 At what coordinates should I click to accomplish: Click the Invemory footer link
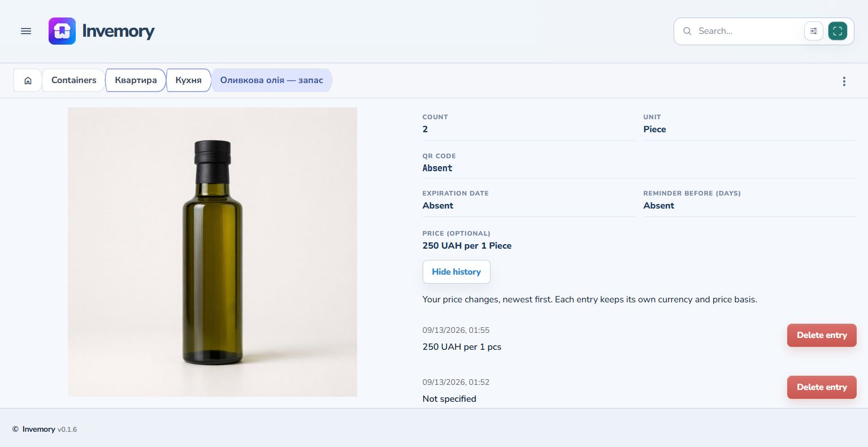tap(38, 429)
